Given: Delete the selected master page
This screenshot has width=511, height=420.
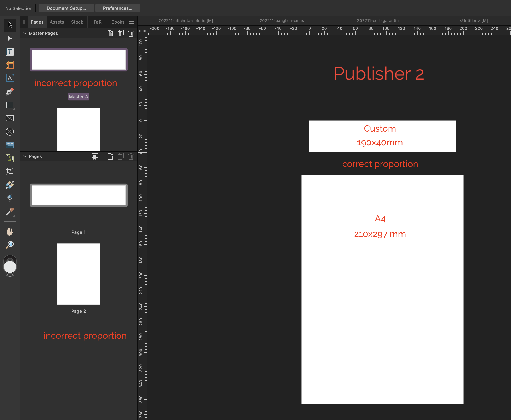Looking at the screenshot, I should point(131,33).
